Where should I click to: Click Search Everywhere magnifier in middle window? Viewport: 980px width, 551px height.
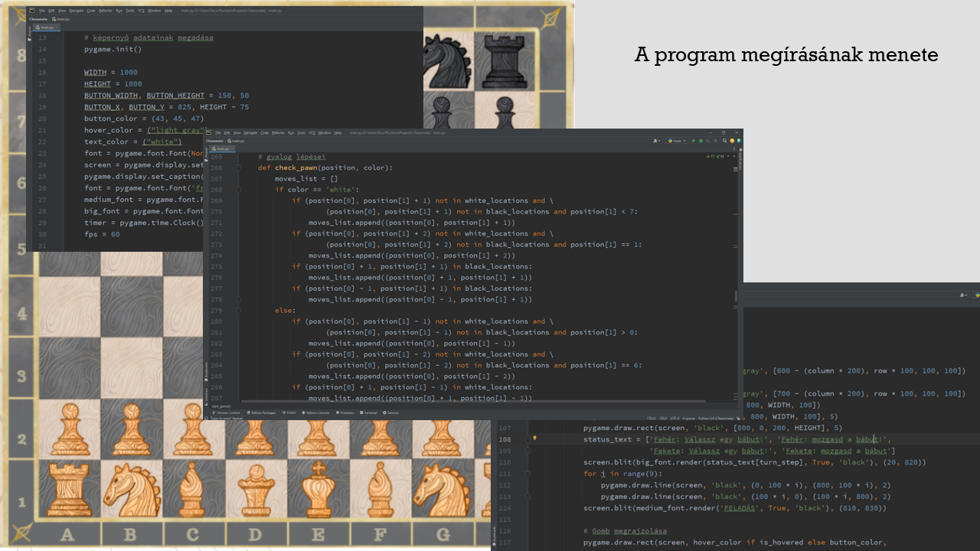(x=724, y=141)
